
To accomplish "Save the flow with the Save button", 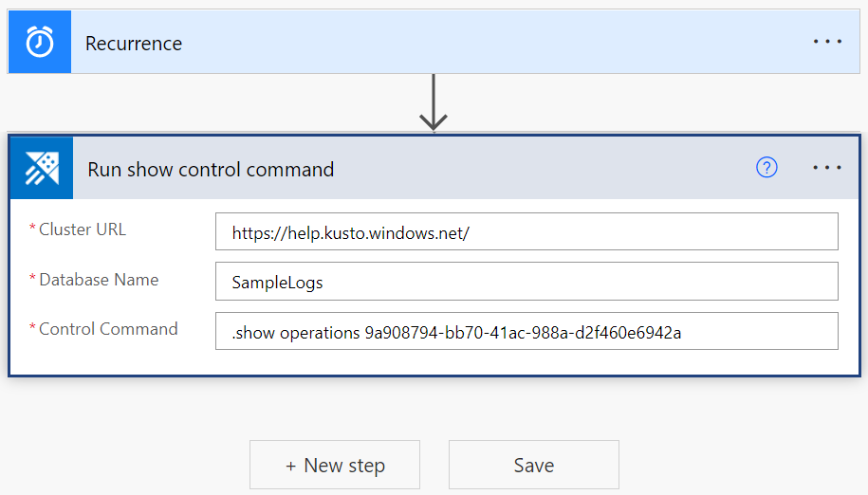I will pos(533,465).
